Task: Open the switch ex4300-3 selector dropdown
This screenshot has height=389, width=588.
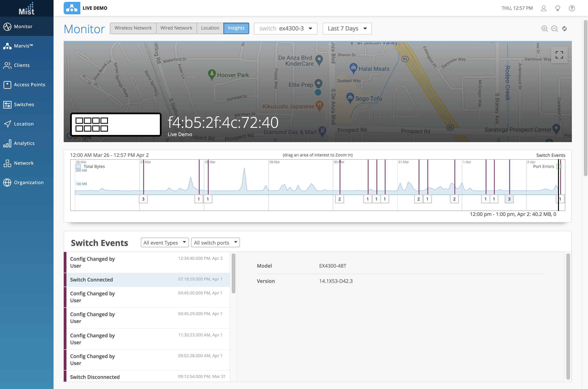Action: pyautogui.click(x=285, y=29)
